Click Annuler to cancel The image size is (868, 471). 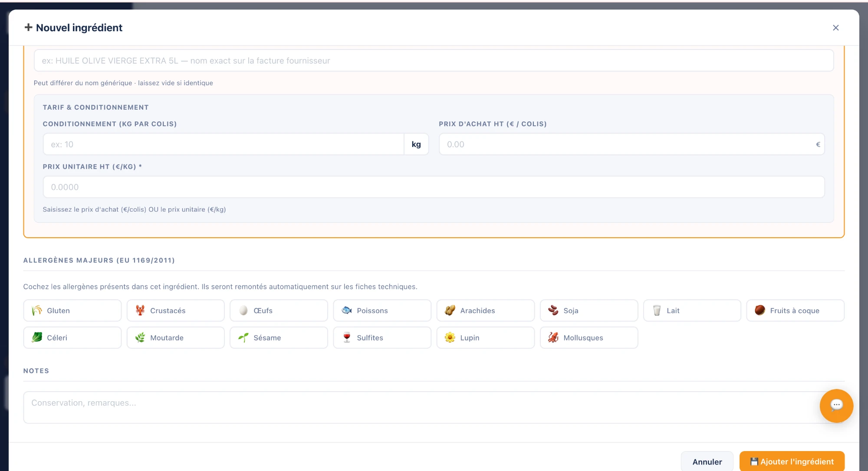pos(707,461)
